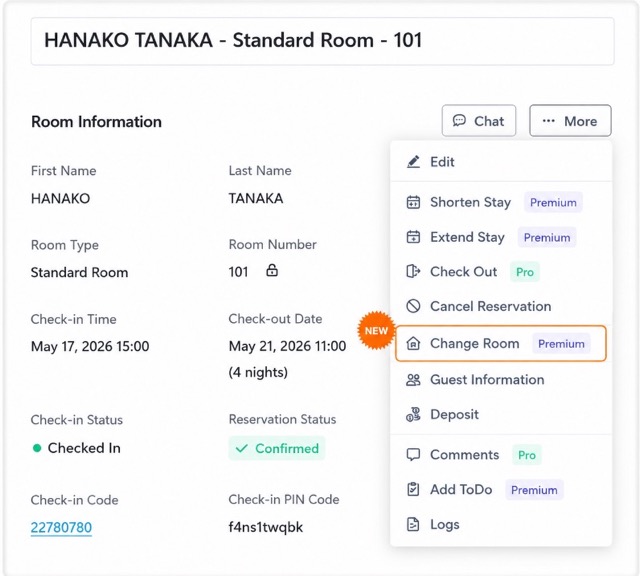This screenshot has height=576, width=640.
Task: Click the green dot beside Checked In
Action: click(37, 448)
